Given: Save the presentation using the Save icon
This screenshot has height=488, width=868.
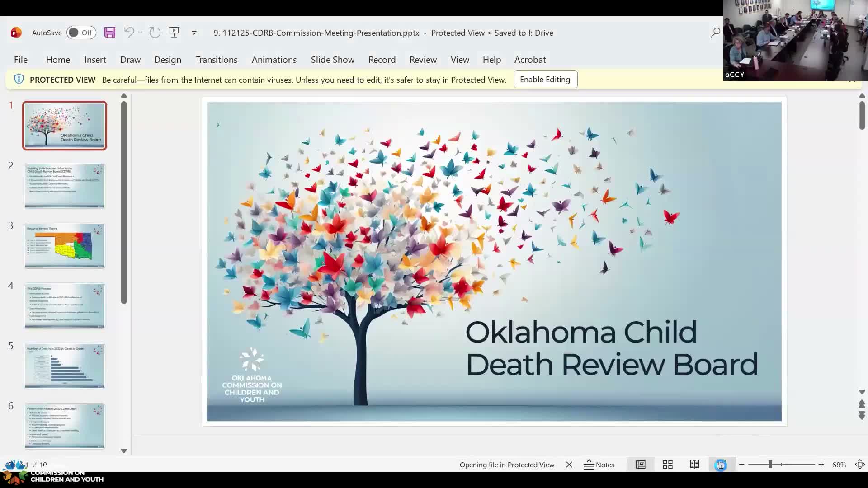Looking at the screenshot, I should [109, 33].
